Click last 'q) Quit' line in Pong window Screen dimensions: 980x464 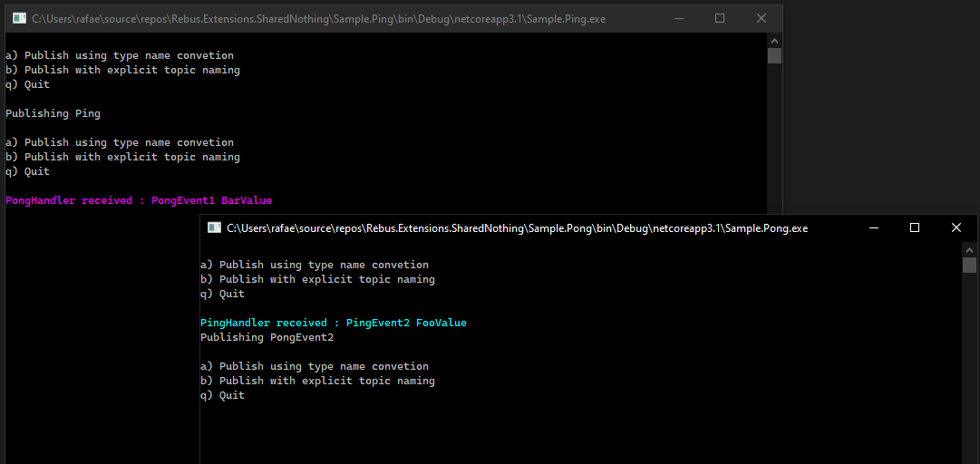pyautogui.click(x=222, y=395)
